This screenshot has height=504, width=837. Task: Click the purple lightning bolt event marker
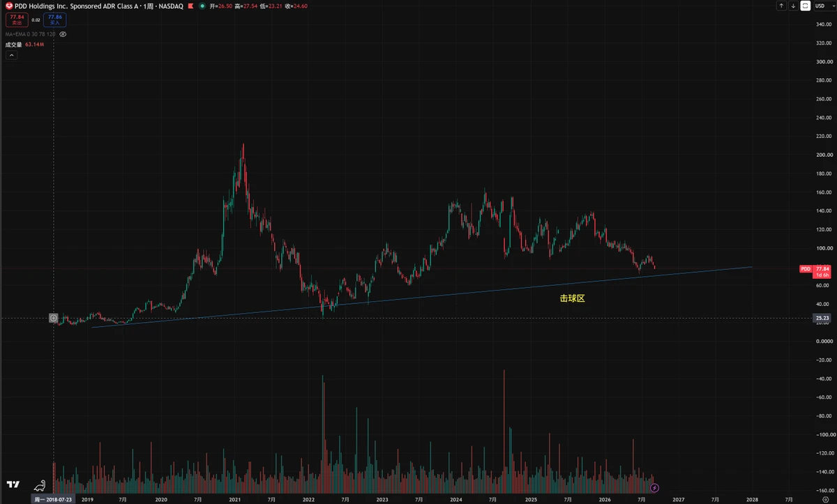pos(654,487)
